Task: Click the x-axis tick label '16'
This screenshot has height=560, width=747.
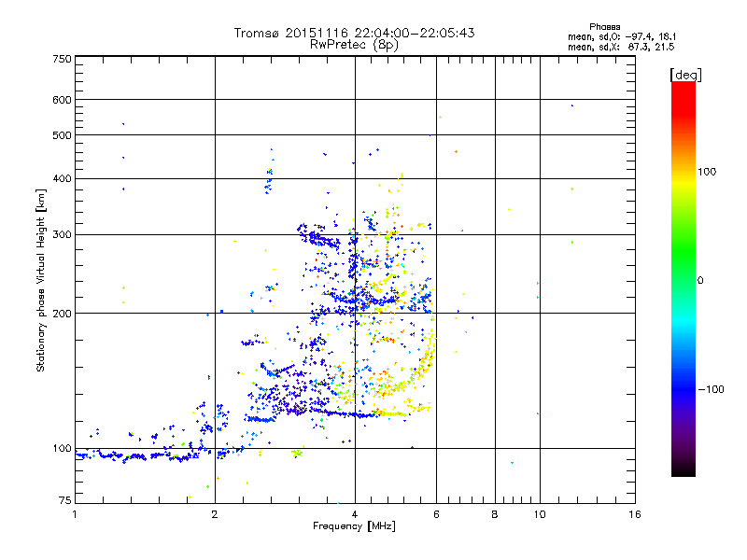Action: point(635,515)
